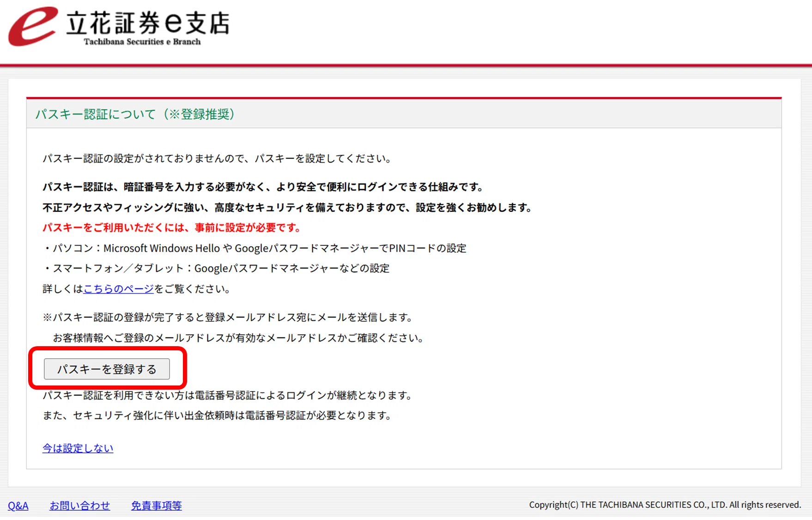Image resolution: width=812 pixels, height=520 pixels.
Task: Click the sentence パスキー認証の設定がされておりませんので
Action: point(218,159)
